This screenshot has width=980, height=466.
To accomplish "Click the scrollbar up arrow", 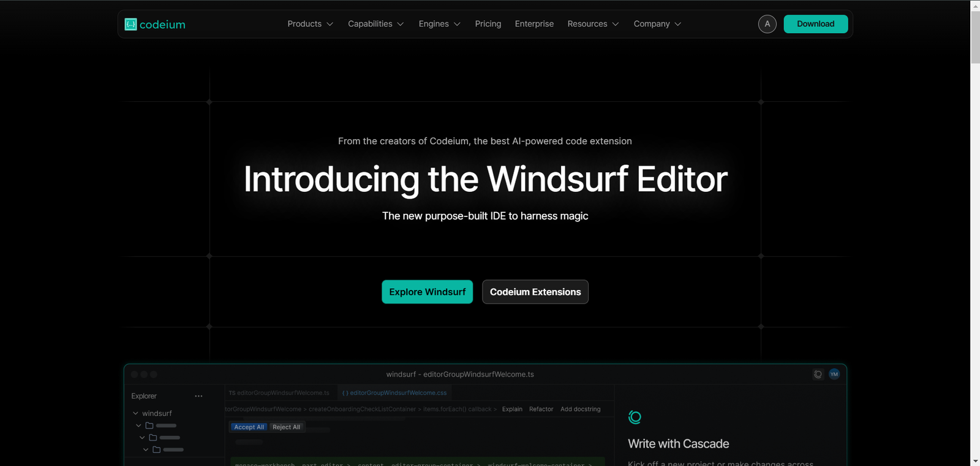I will coord(975,5).
